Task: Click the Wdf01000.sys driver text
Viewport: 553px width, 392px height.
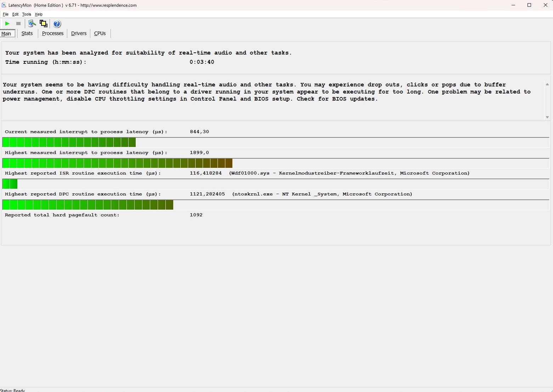Action: coord(349,173)
